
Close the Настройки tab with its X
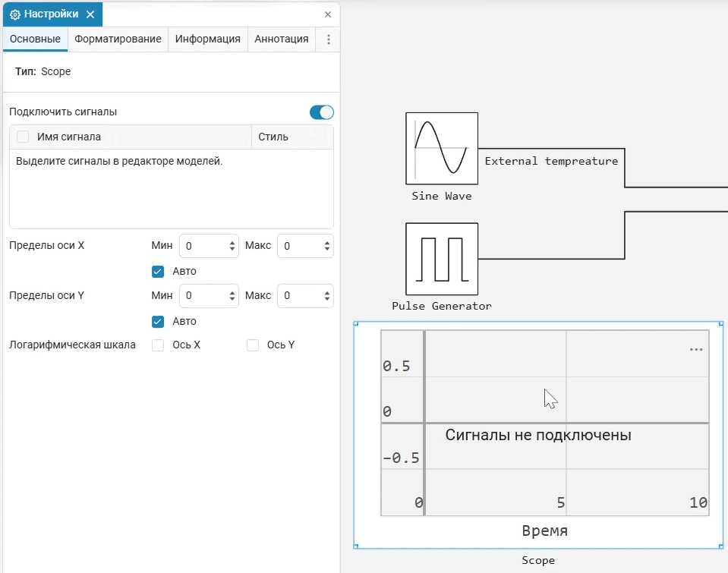pyautogui.click(x=90, y=14)
